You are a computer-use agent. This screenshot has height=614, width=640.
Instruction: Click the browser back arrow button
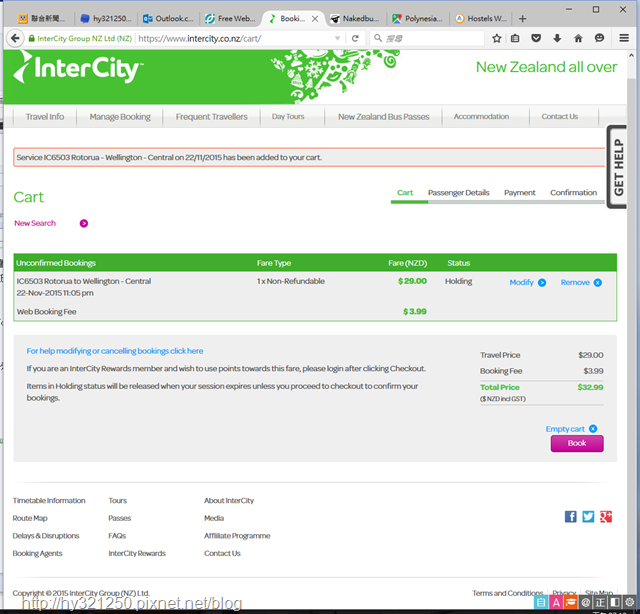click(15, 38)
